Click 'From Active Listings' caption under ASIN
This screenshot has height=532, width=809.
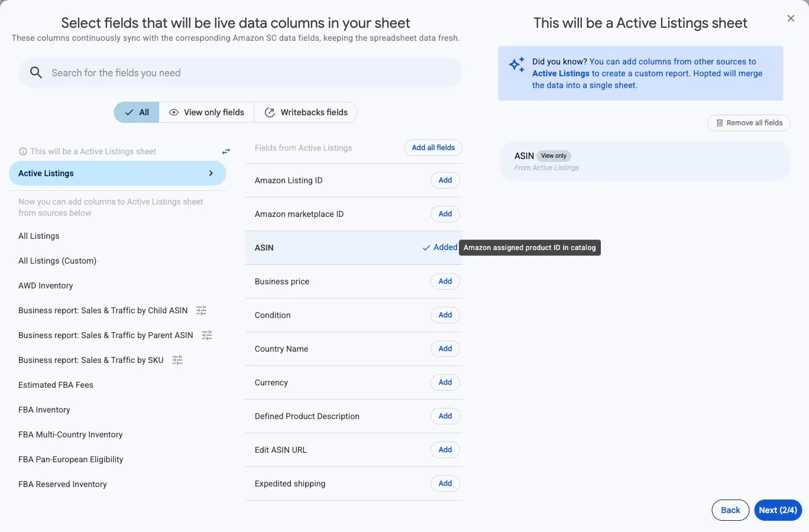point(546,168)
